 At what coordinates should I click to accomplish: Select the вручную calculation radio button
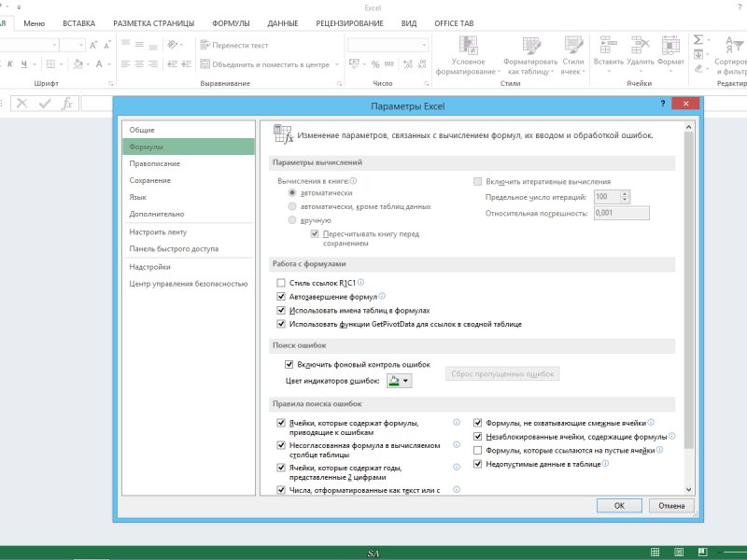coord(292,220)
